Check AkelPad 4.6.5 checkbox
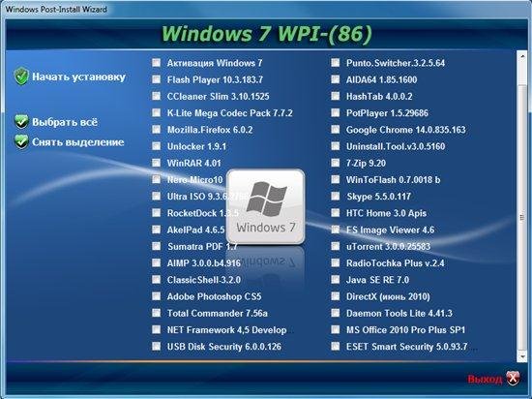532x399 pixels. 156,230
